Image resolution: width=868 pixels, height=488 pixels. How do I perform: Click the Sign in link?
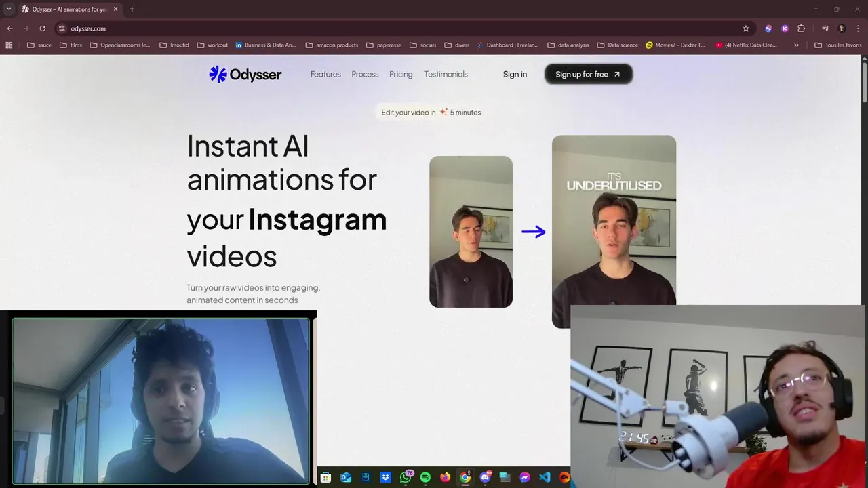point(515,75)
